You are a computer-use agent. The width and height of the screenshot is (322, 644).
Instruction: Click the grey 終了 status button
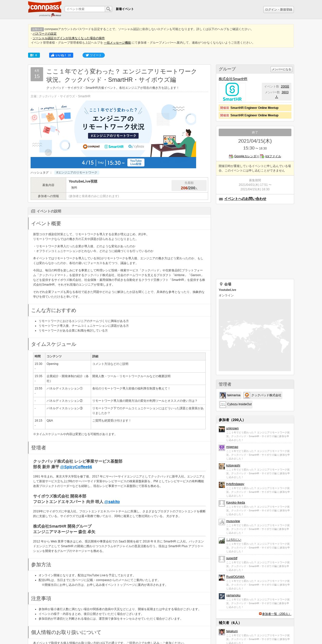255,132
